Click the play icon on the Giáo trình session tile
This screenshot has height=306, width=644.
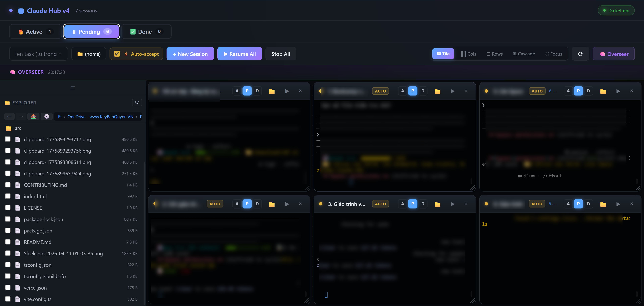(x=452, y=204)
